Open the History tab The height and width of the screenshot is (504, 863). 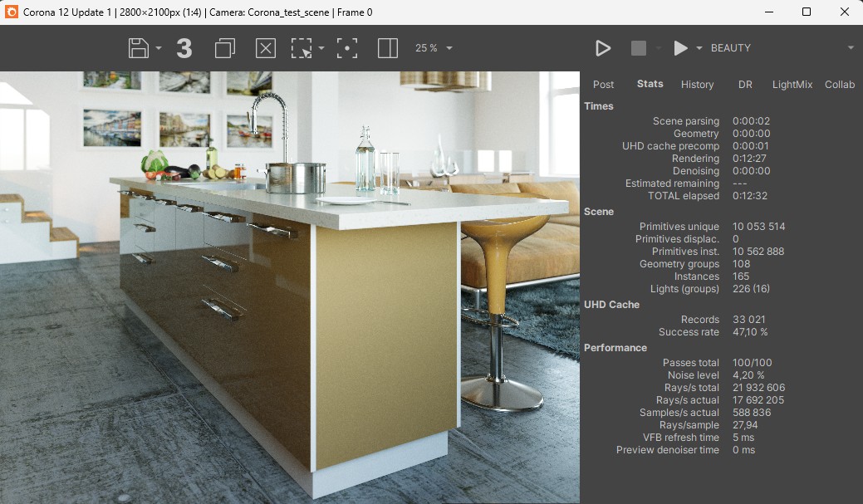(697, 84)
